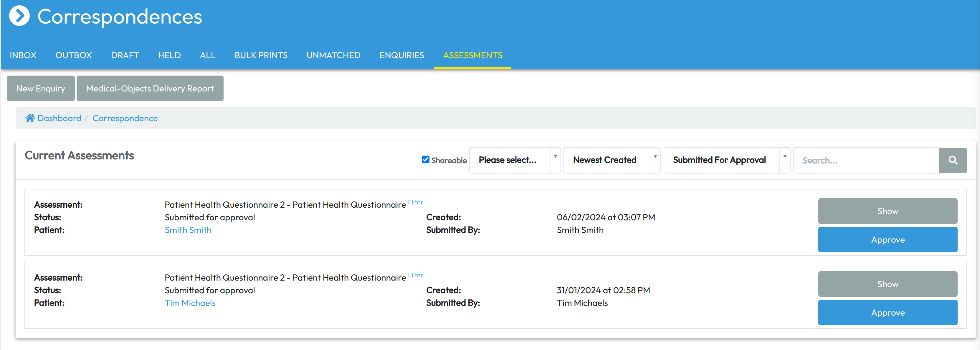Select the Unmatched tab

pos(333,56)
